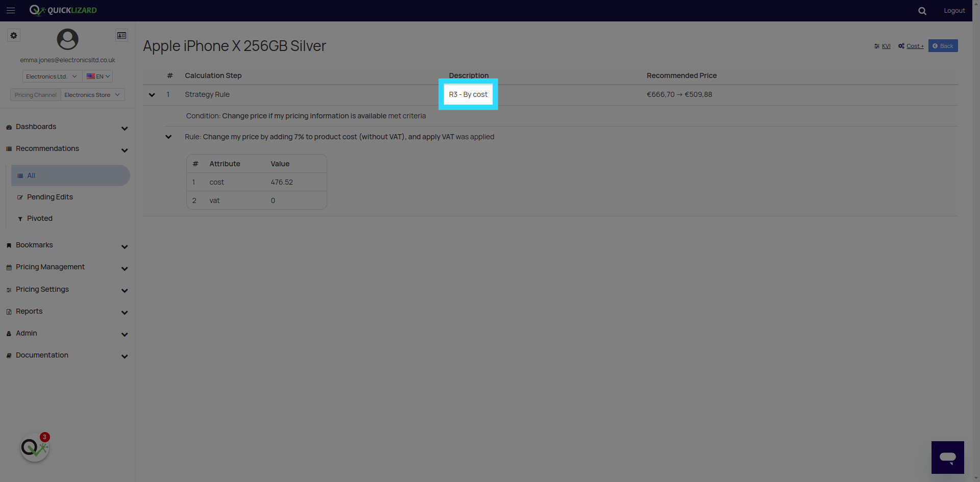Viewport: 980px width, 482px height.
Task: Open the hamburger menu icon
Action: point(11,10)
